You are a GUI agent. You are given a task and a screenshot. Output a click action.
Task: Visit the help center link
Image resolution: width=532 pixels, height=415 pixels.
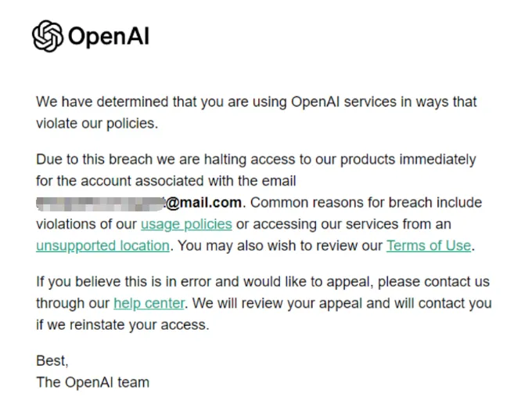[x=149, y=302]
